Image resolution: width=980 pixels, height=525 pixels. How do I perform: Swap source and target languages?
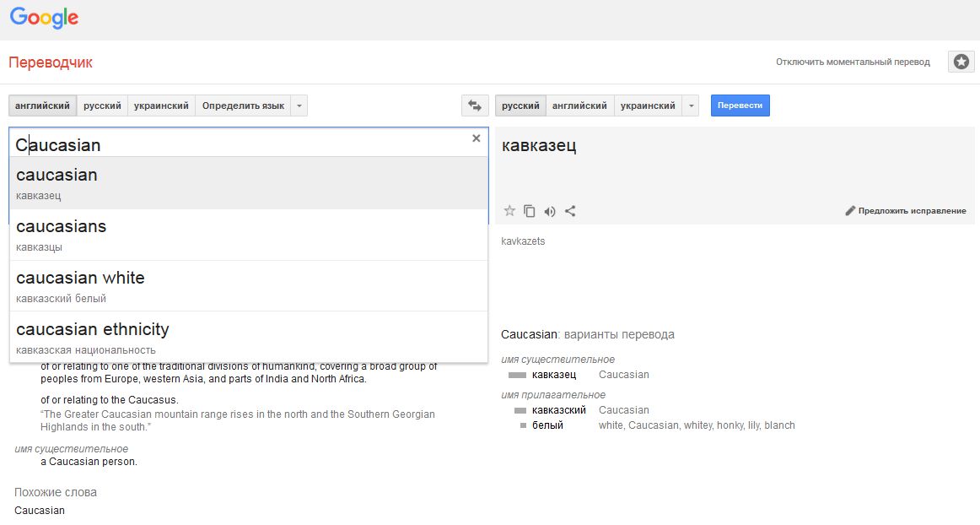pyautogui.click(x=475, y=106)
